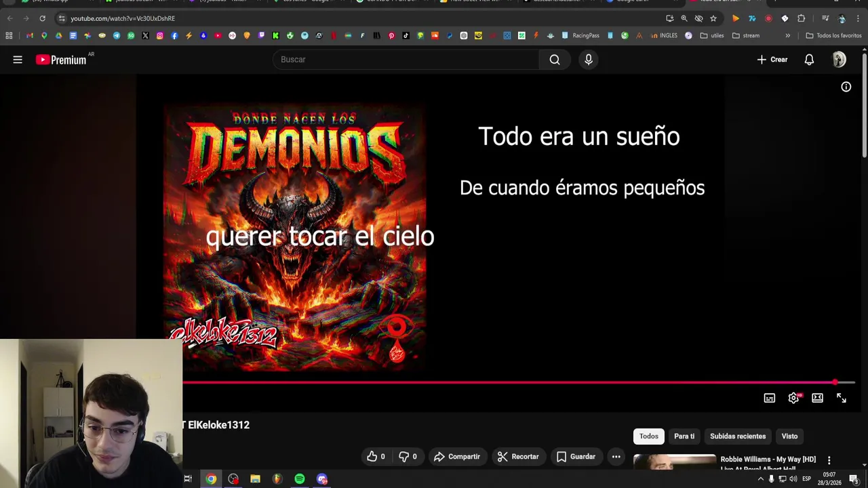Image resolution: width=868 pixels, height=488 pixels.
Task: Open the Google Maps bookmark
Action: tap(44, 35)
